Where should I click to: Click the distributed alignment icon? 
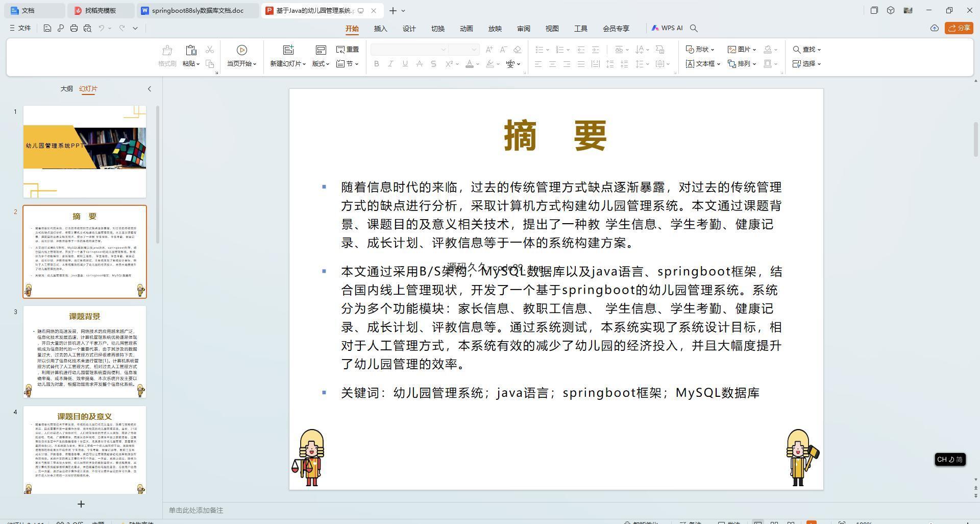pyautogui.click(x=595, y=64)
